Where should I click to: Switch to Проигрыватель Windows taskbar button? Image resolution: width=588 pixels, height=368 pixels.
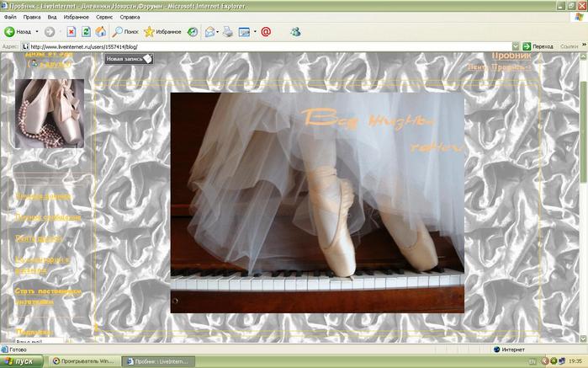click(x=84, y=361)
